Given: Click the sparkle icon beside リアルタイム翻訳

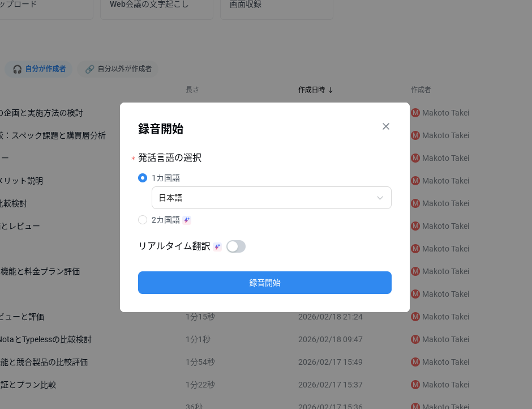Looking at the screenshot, I should [217, 247].
